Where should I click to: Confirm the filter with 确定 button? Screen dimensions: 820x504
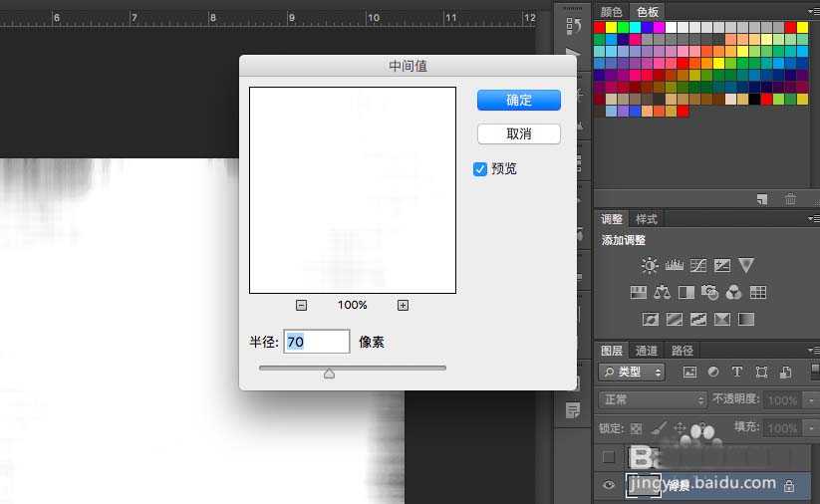(518, 100)
